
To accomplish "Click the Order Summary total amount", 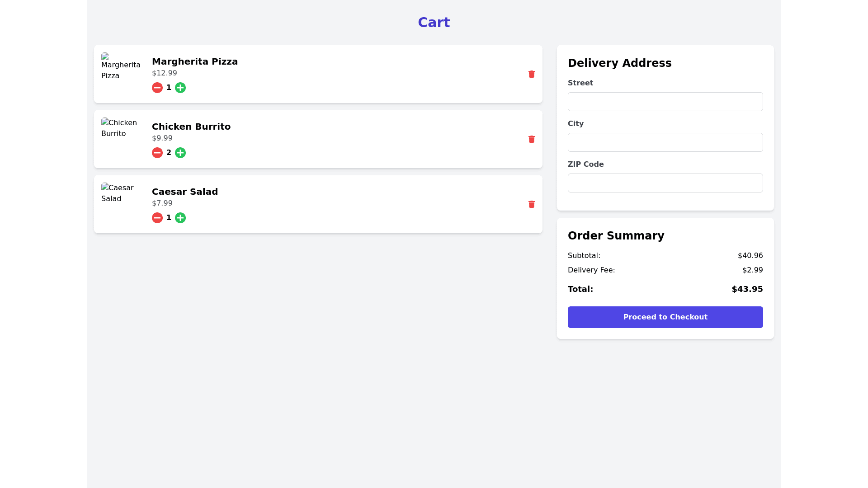I will coord(747,289).
